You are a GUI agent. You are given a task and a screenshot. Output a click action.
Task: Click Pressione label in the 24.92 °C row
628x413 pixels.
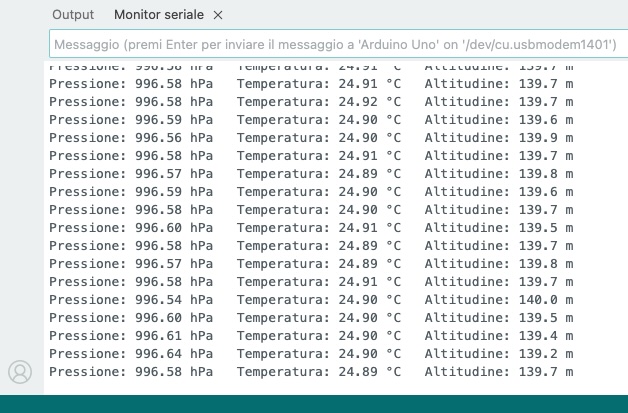[87, 101]
